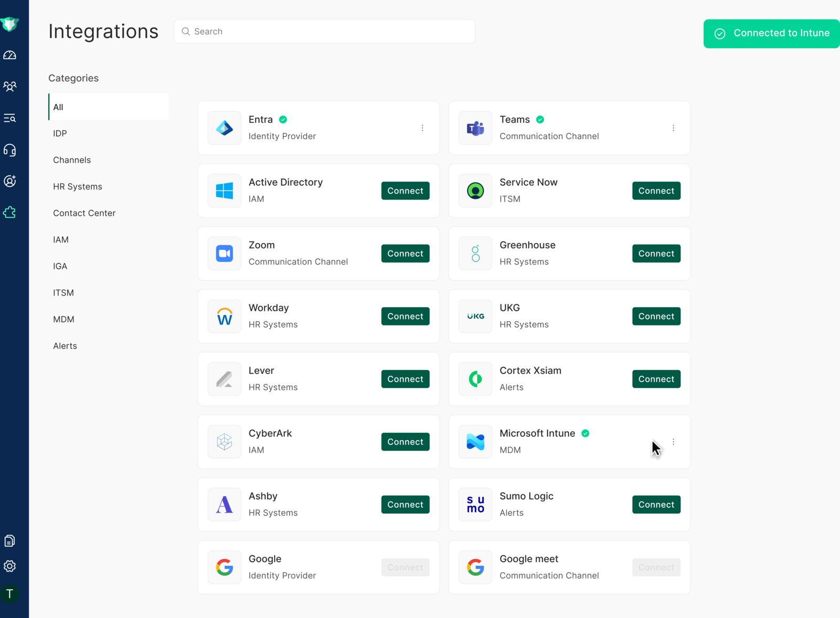Connect the Workday integration
840x618 pixels.
click(405, 316)
